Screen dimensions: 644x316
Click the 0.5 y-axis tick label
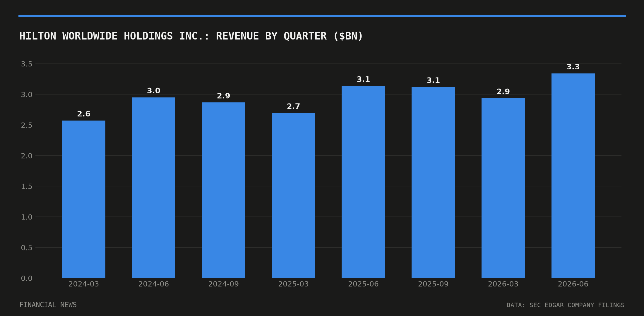click(27, 248)
